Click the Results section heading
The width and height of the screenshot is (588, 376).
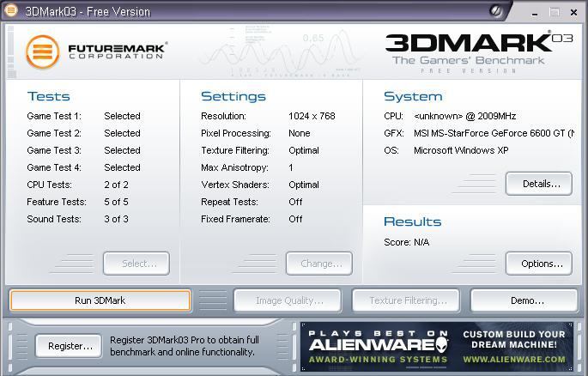(413, 221)
